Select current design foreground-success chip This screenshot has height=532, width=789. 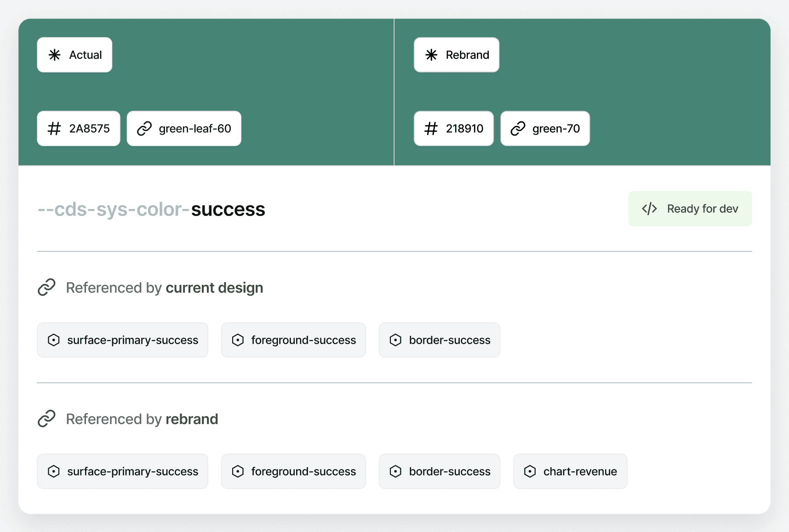pos(293,340)
